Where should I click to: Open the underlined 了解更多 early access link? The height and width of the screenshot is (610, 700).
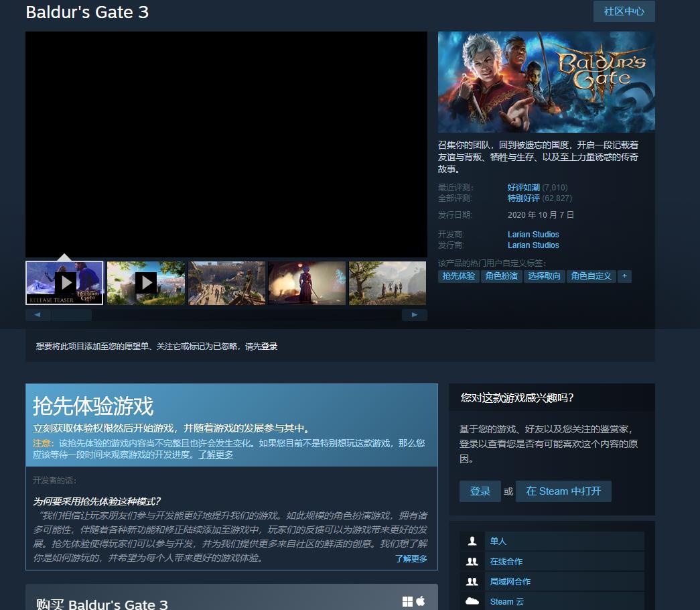point(216,454)
